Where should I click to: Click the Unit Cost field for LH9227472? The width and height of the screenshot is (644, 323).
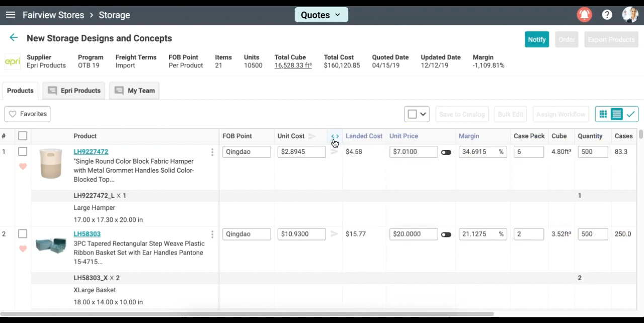(x=301, y=151)
